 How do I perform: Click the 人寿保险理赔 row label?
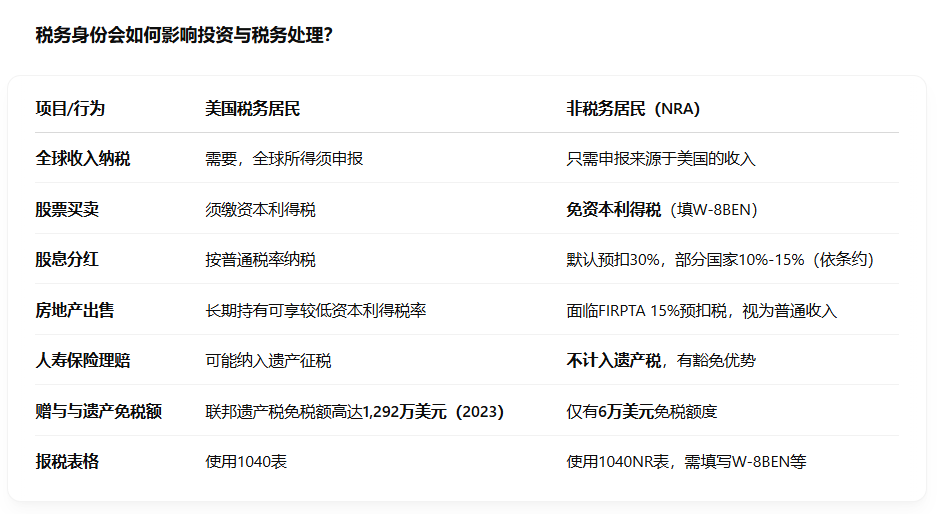point(83,360)
